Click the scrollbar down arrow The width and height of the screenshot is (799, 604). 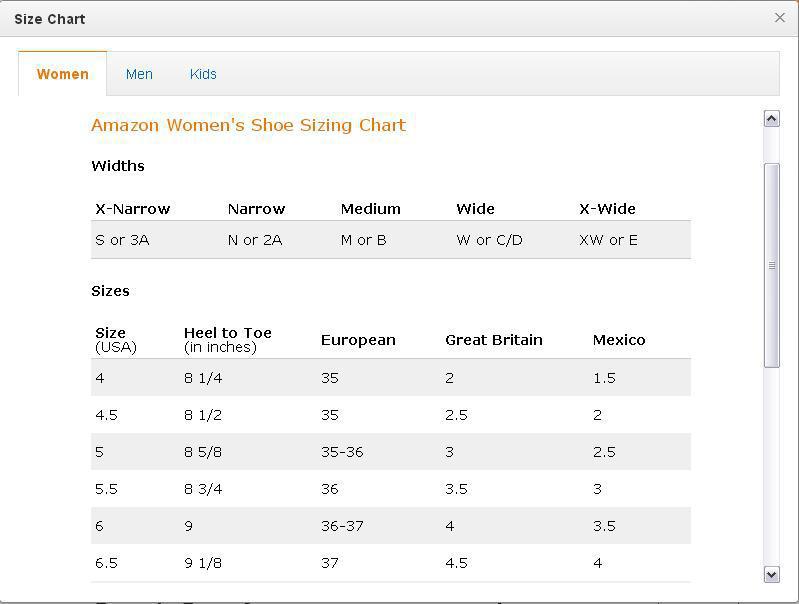pos(771,574)
